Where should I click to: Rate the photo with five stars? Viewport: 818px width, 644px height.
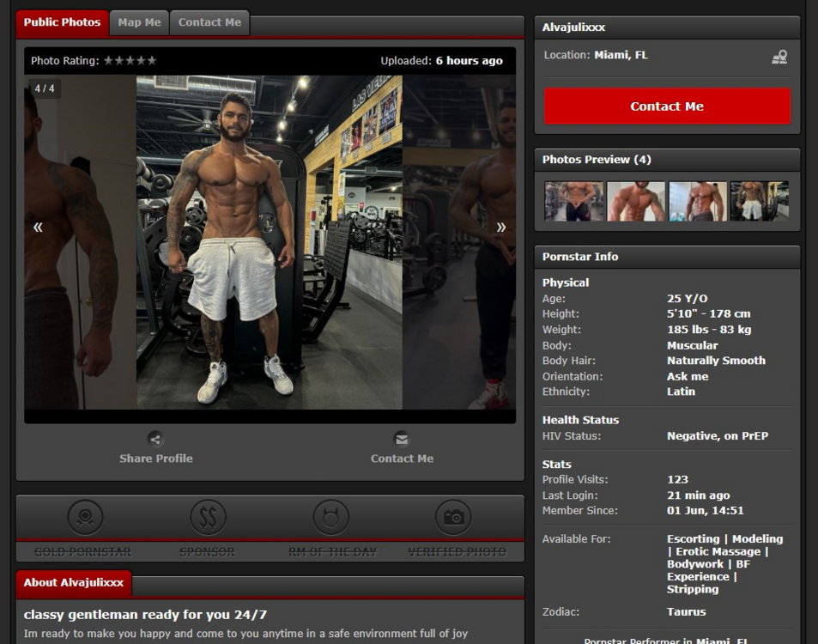[152, 61]
